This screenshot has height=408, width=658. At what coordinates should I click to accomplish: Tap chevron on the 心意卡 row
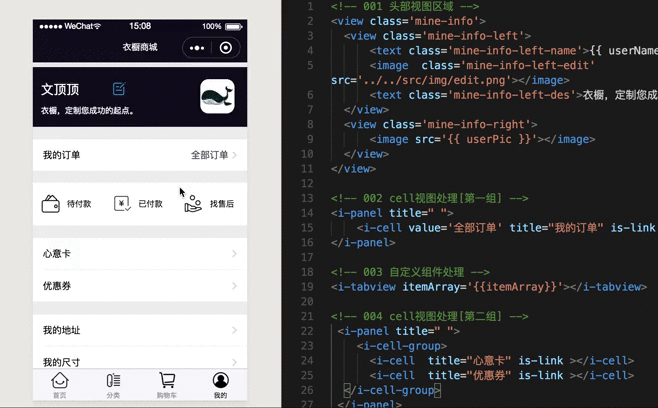[x=235, y=254]
